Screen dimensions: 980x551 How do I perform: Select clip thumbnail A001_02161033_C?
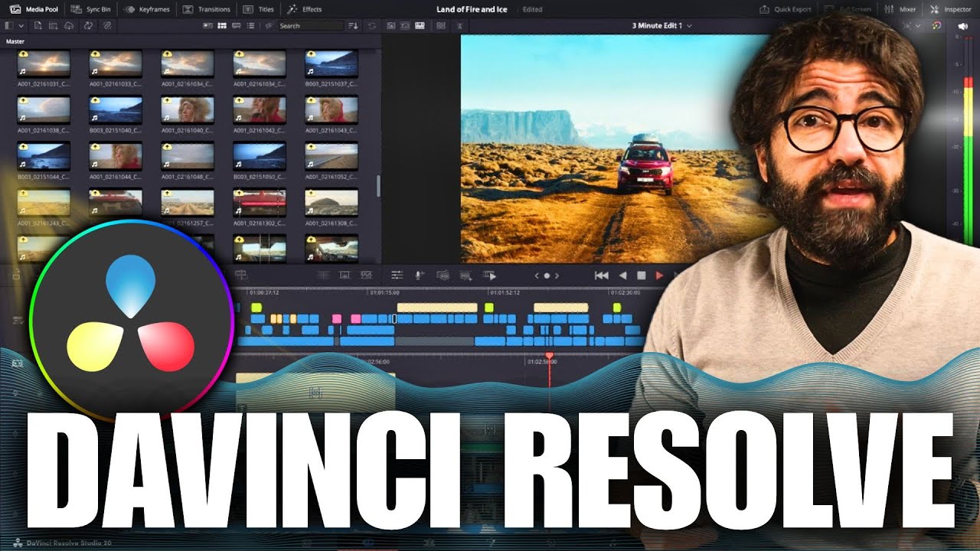pyautogui.click(x=116, y=63)
